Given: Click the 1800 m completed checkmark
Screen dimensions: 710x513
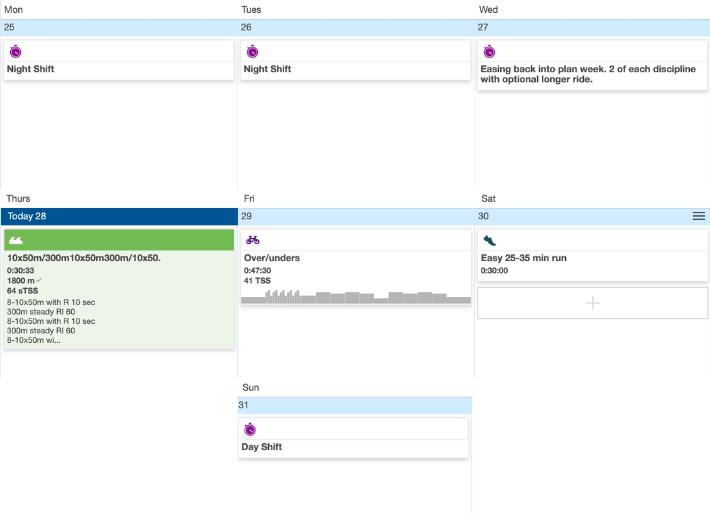Looking at the screenshot, I should 40,280.
